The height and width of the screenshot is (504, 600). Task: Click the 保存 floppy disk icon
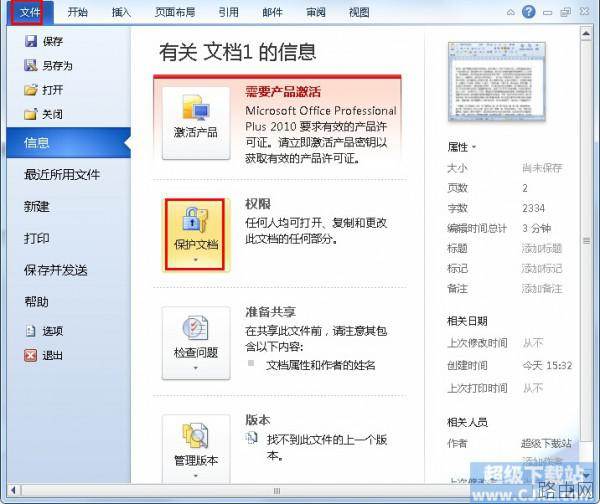[x=31, y=41]
